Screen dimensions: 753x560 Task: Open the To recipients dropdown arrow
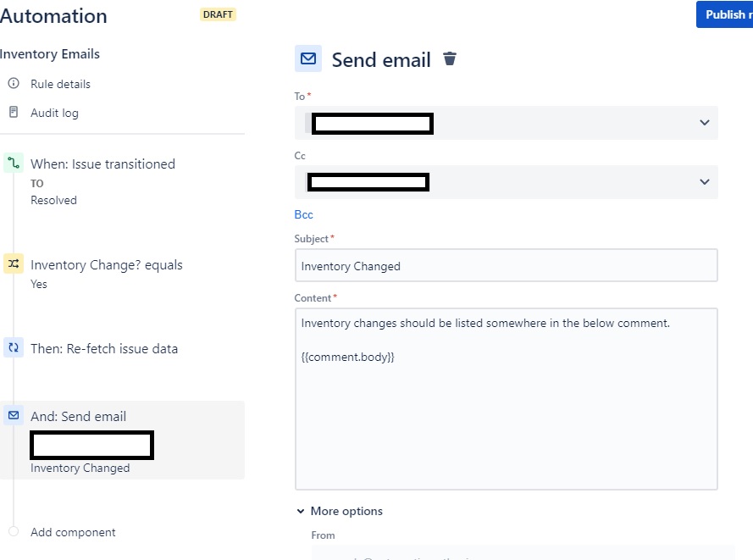pos(705,123)
